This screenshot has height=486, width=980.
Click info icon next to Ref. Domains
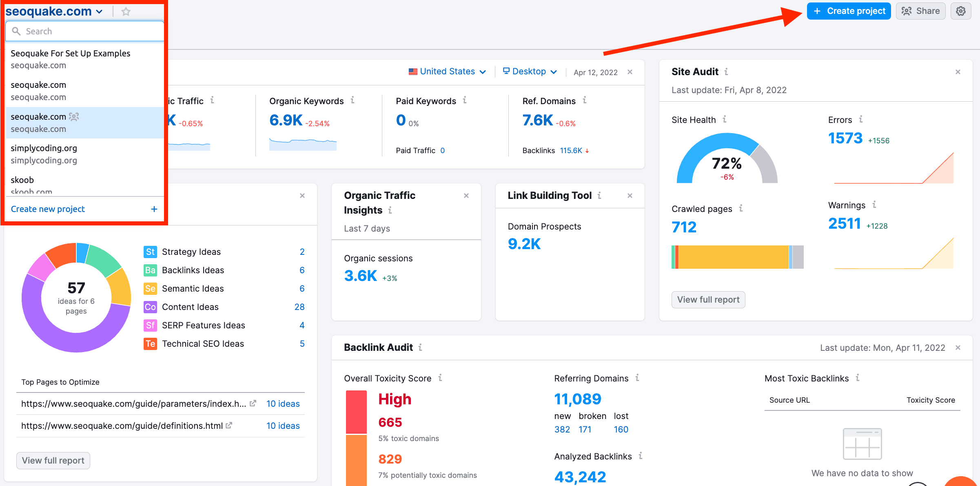(585, 100)
